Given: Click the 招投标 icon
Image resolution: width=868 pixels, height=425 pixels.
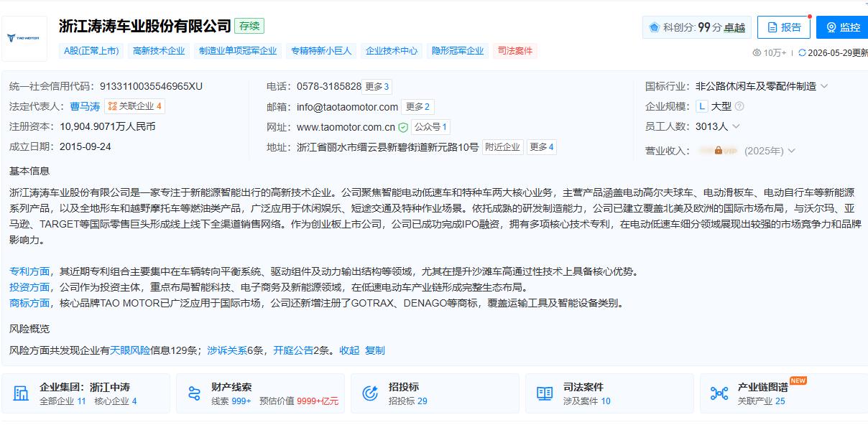Looking at the screenshot, I should coord(370,393).
